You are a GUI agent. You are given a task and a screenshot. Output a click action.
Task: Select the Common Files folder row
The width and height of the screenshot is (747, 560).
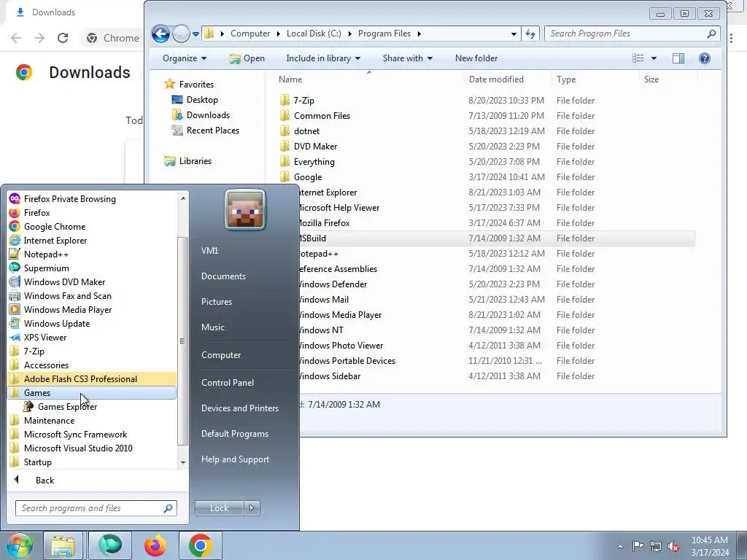(486, 116)
